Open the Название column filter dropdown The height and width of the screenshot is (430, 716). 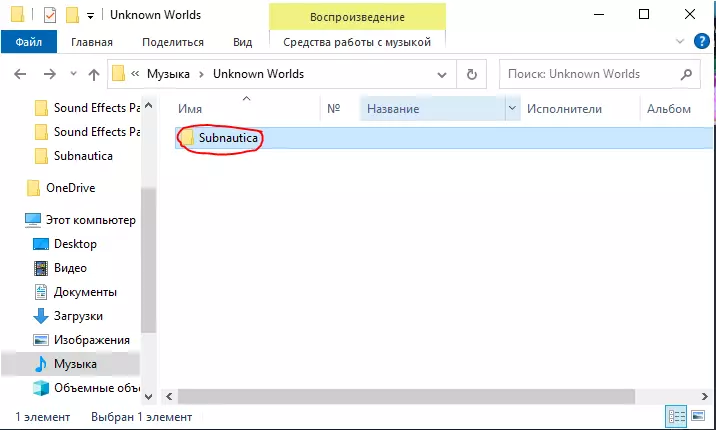coord(512,109)
